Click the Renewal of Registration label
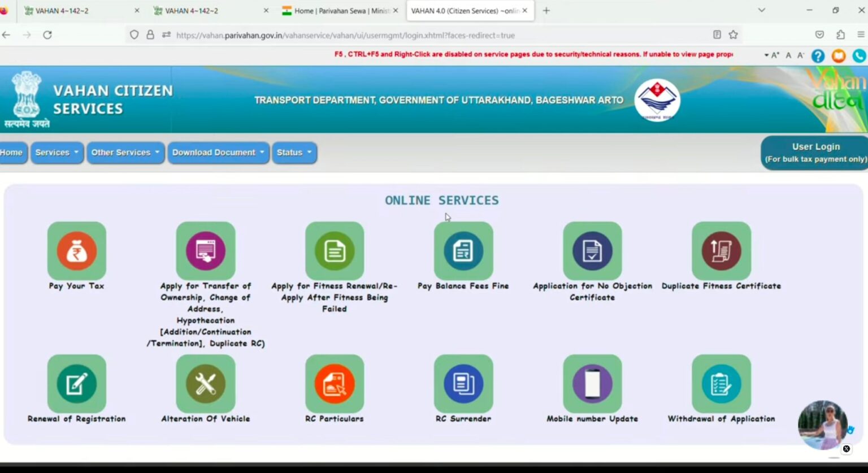Screen dimensions: 868x473 click(77, 419)
